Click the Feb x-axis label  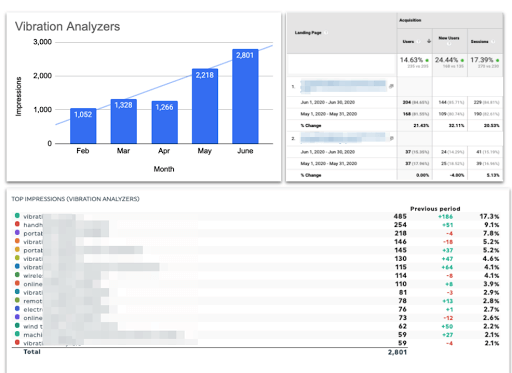[x=83, y=151]
